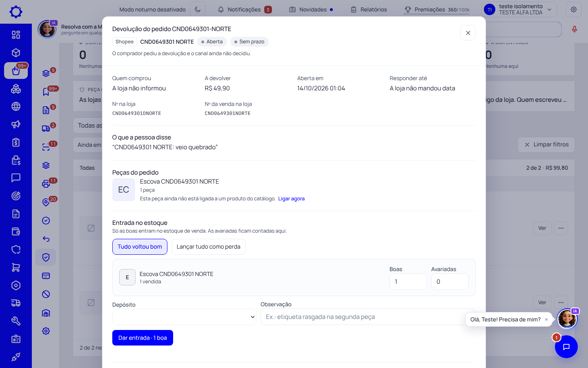Click the megaphone icon in the blue sidebar
This screenshot has width=588, height=368.
(16, 124)
